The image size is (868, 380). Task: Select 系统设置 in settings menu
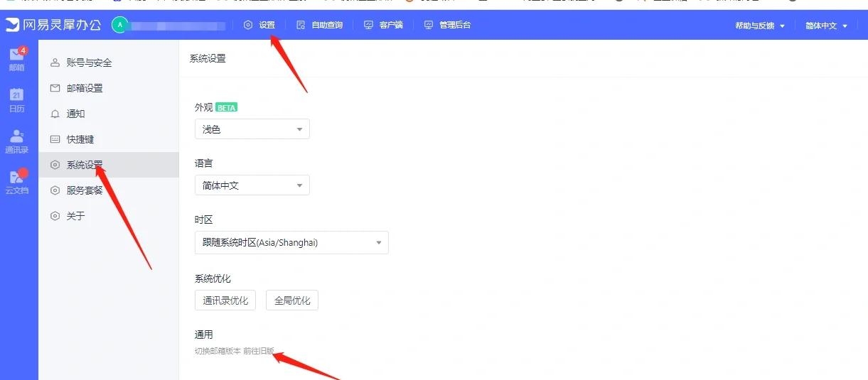(x=109, y=165)
